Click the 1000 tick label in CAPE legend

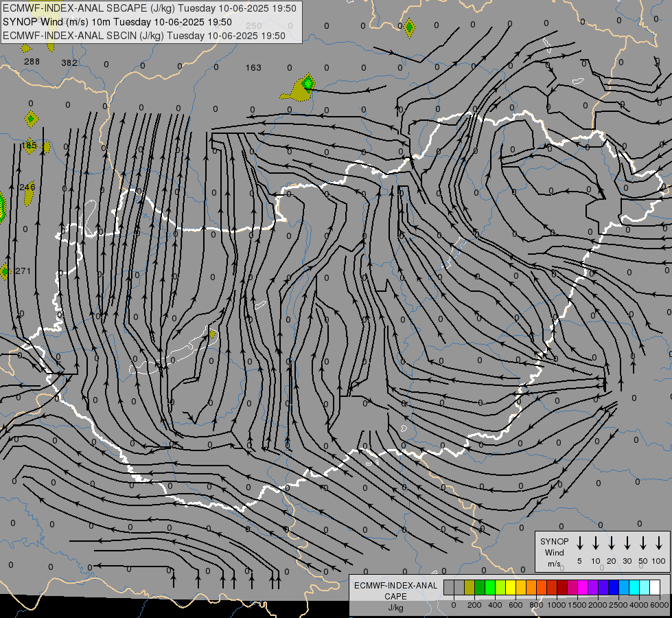click(x=556, y=605)
